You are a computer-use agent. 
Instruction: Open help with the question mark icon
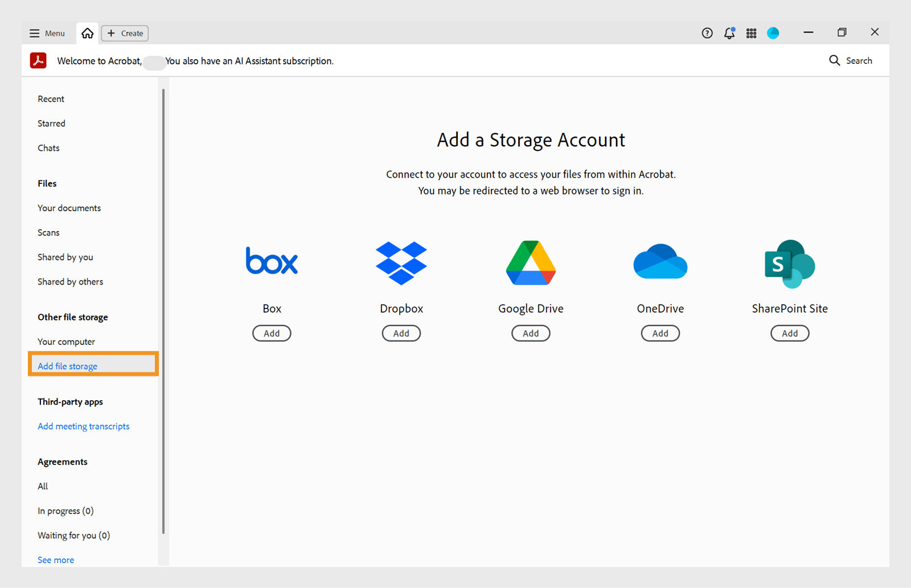pos(707,33)
